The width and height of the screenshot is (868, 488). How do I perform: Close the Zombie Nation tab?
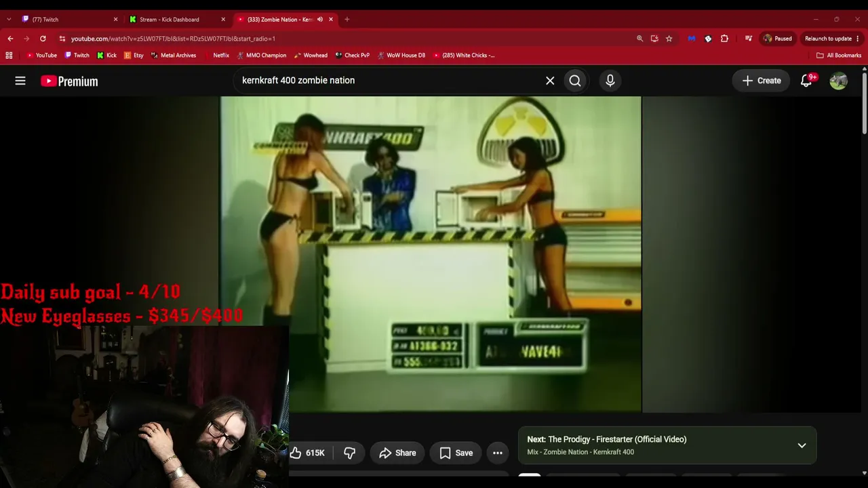pos(331,20)
